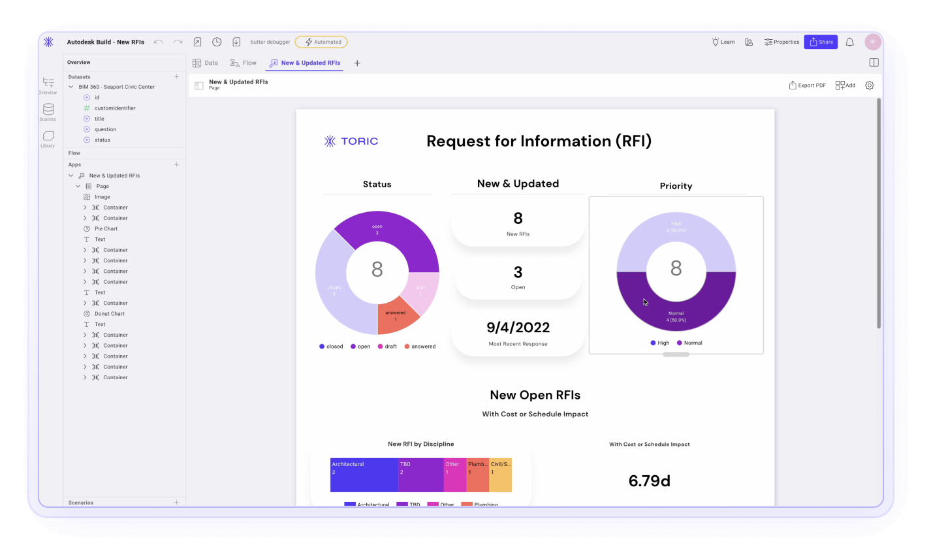This screenshot has width=931, height=560.
Task: Switch to the Data tab
Action: pyautogui.click(x=205, y=63)
